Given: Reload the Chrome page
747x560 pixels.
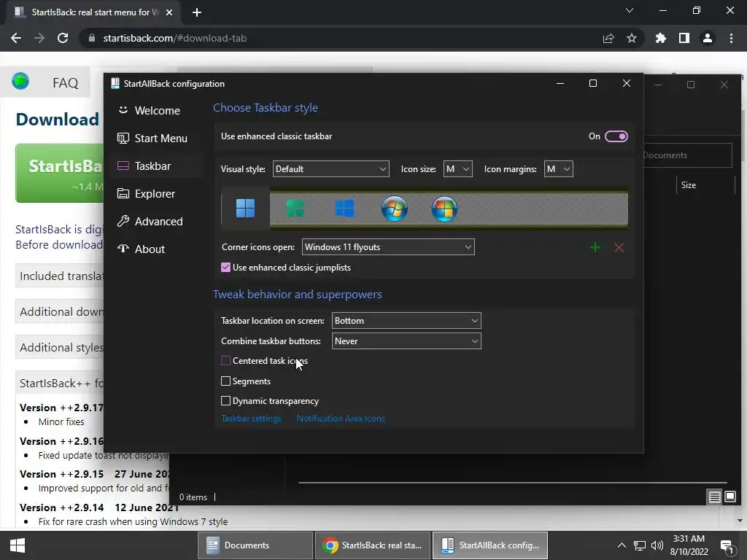Looking at the screenshot, I should click(x=63, y=38).
